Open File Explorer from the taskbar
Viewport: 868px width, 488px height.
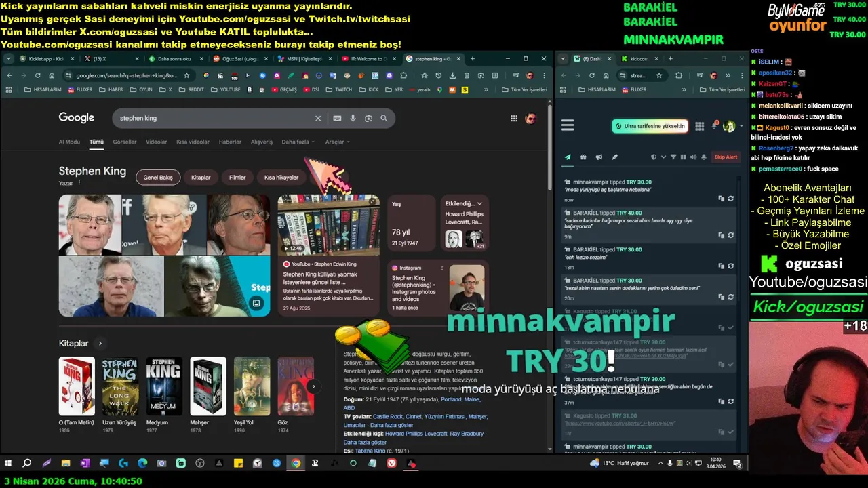click(66, 464)
